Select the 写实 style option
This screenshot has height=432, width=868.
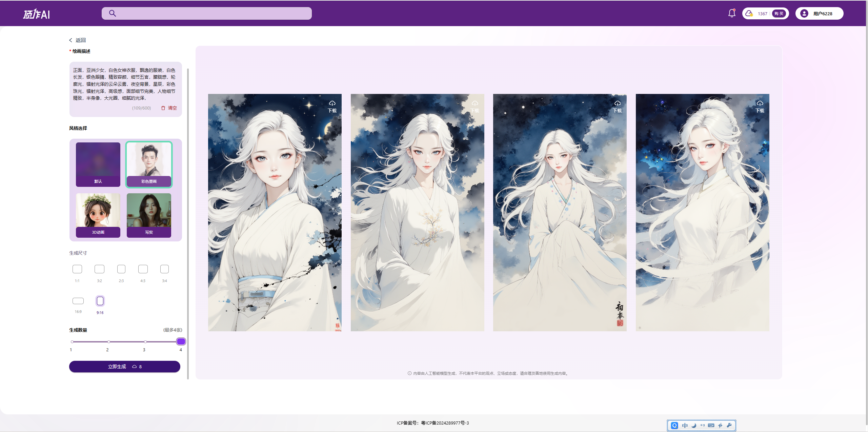149,215
